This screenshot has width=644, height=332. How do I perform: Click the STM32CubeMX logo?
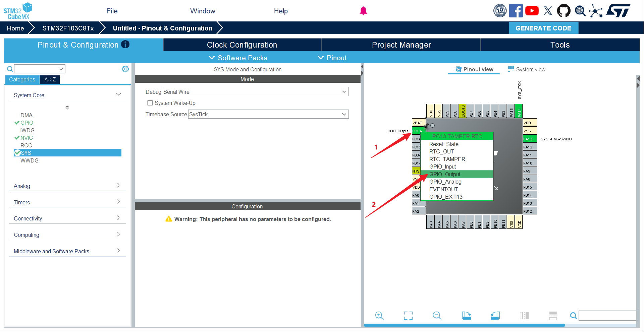tap(18, 11)
